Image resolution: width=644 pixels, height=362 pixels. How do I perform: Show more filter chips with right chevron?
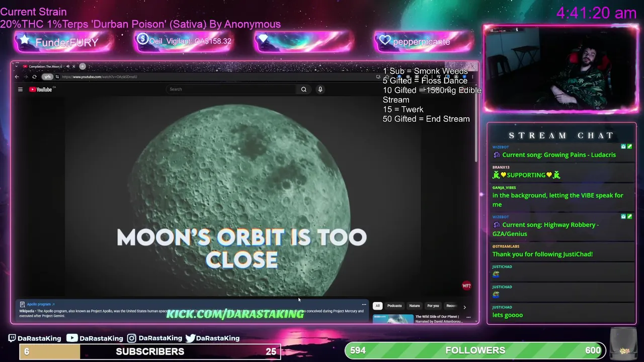coord(464,307)
